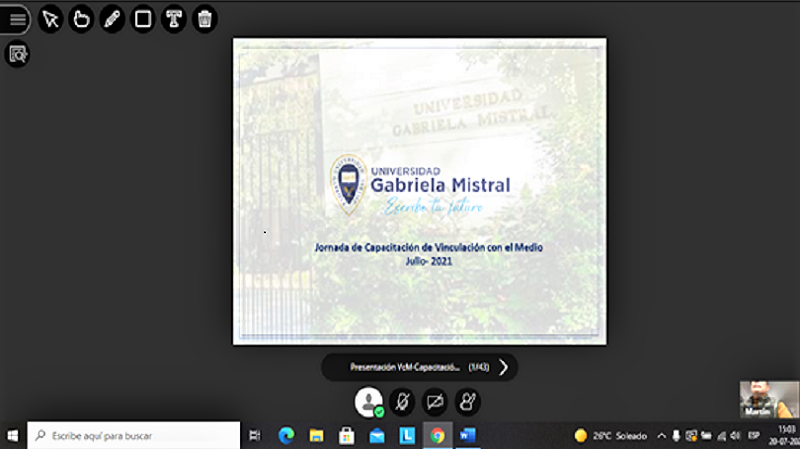Launch Microsoft Edge from taskbar
Image resolution: width=800 pixels, height=449 pixels.
coord(286,436)
